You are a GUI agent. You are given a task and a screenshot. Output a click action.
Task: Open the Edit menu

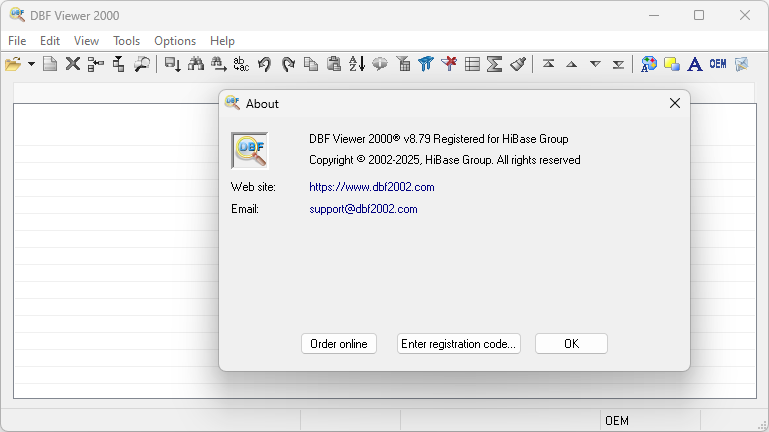(50, 41)
